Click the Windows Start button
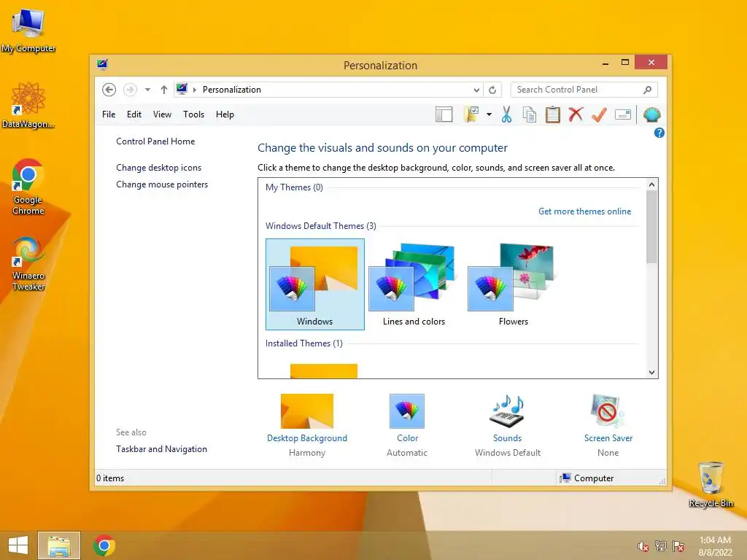 click(18, 545)
